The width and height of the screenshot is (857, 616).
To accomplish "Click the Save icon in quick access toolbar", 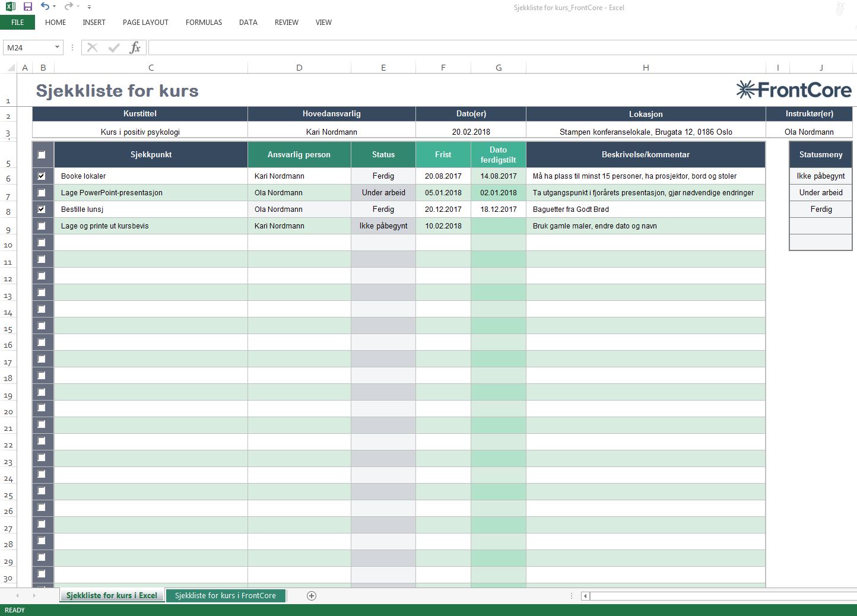I will (x=27, y=7).
